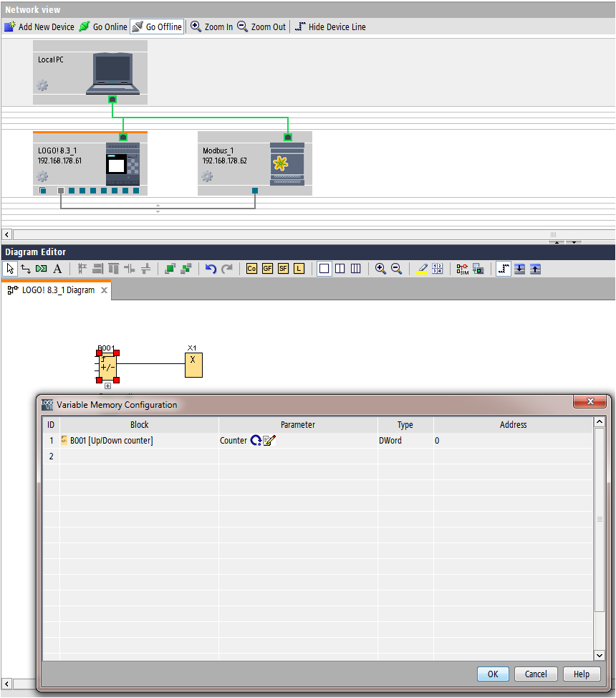Open L data log profile list
Screen dimensions: 616x698
(299, 269)
